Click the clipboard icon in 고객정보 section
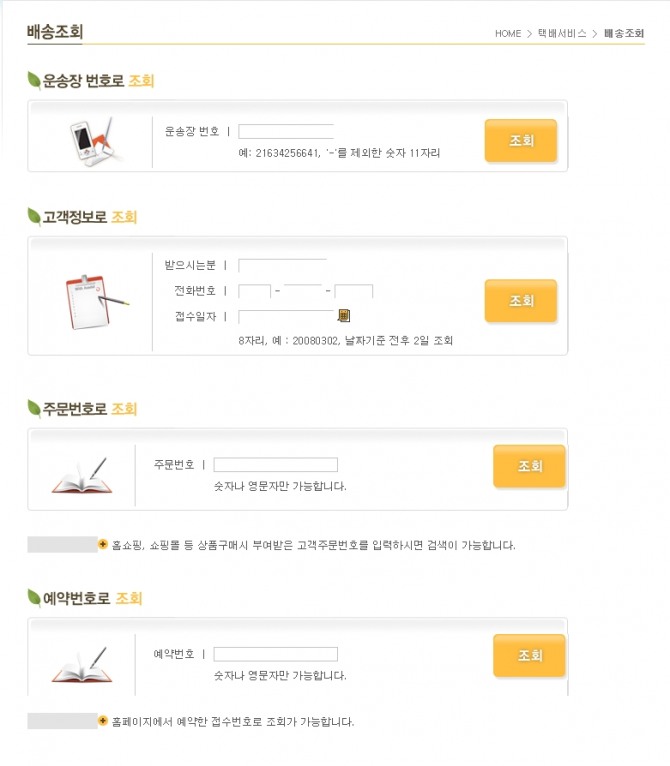 [93, 300]
